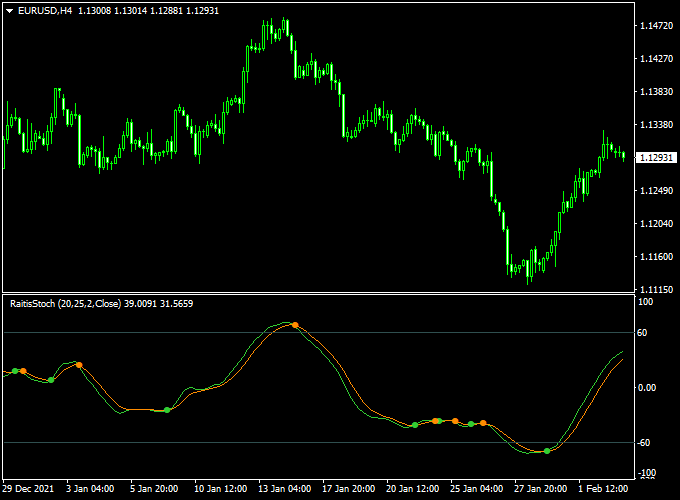
Task: Click the indicator value 39.0091
Action: (141, 304)
